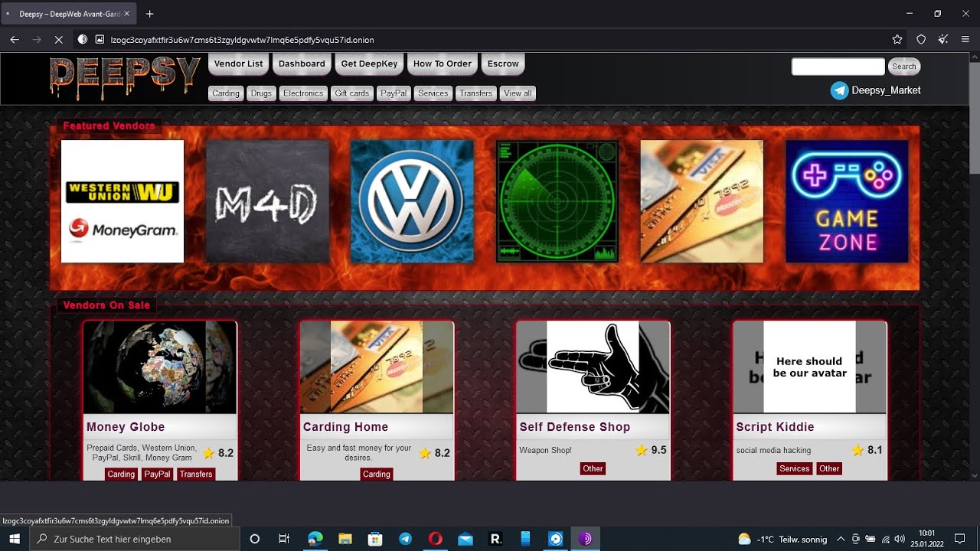Select Services category filter
The image size is (980, 551).
tap(433, 93)
